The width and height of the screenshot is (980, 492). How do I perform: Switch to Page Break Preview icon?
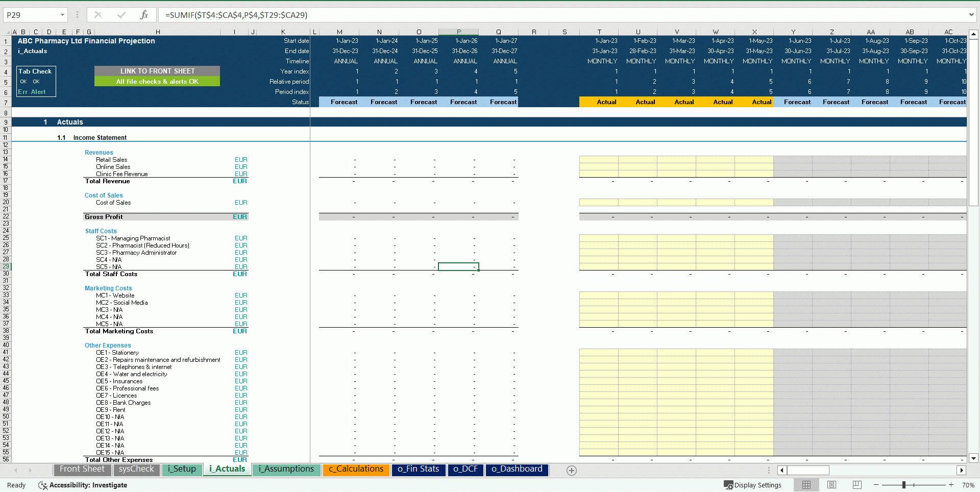pyautogui.click(x=857, y=485)
